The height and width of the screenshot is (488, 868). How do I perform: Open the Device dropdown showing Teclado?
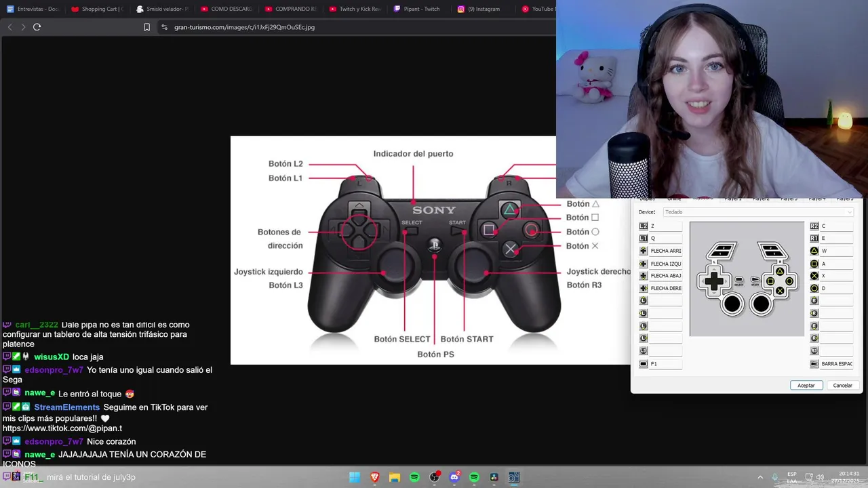[x=757, y=212]
